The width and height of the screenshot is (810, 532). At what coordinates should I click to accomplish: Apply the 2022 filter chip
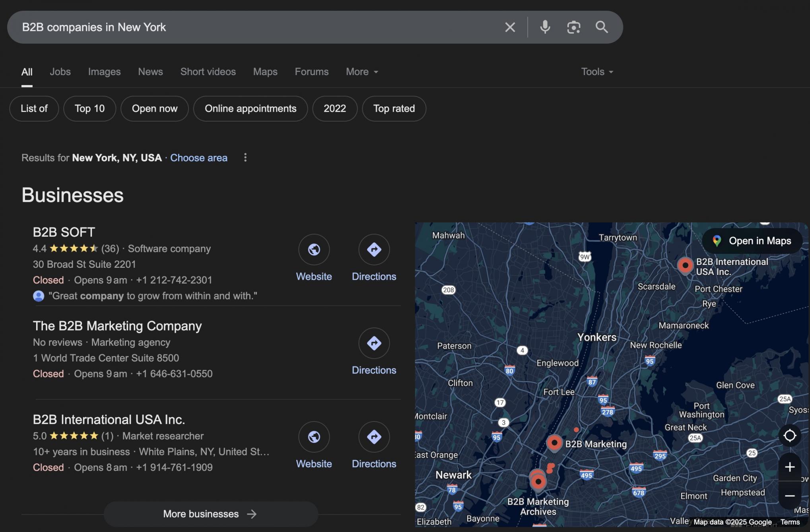click(335, 109)
